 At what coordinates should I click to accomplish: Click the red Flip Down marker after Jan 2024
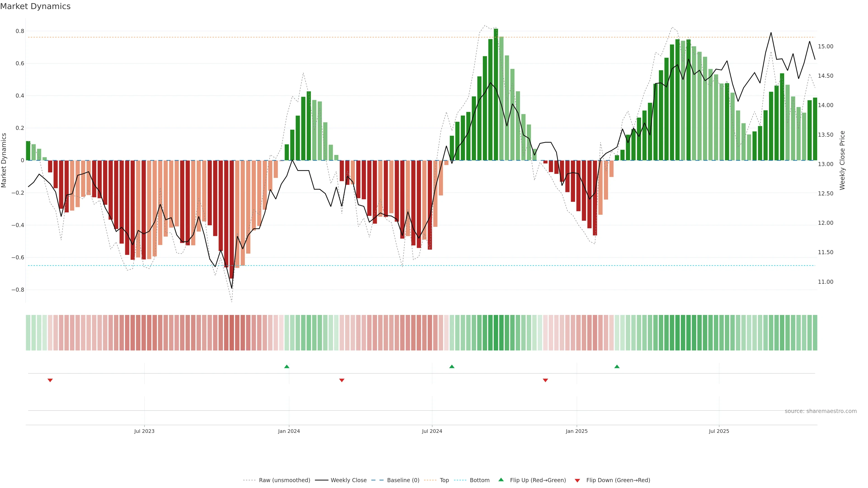coord(342,380)
